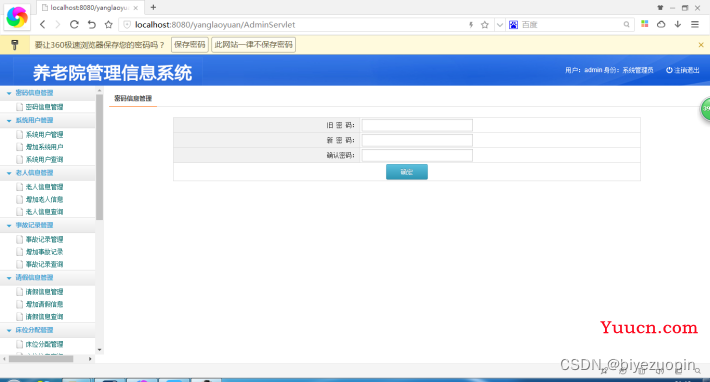Screen dimensions: 710x382
Task: Click the key icon on password bar
Action: tap(14, 45)
